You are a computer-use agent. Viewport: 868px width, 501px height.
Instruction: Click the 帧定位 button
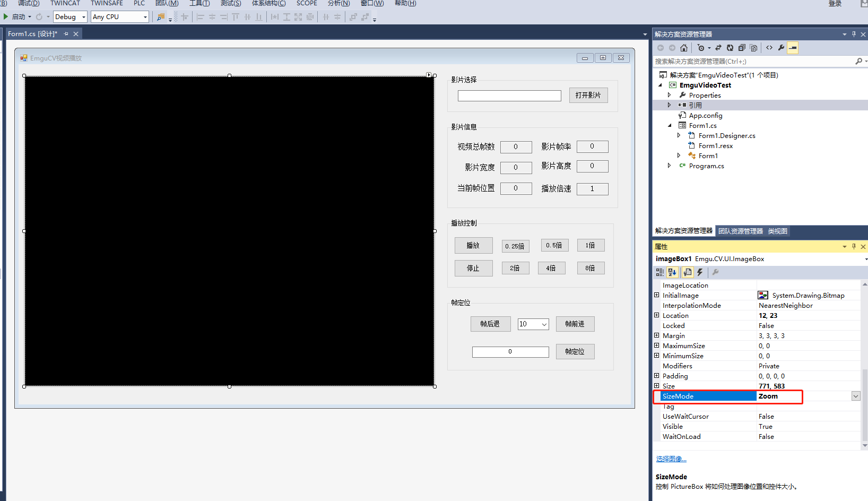[575, 352]
